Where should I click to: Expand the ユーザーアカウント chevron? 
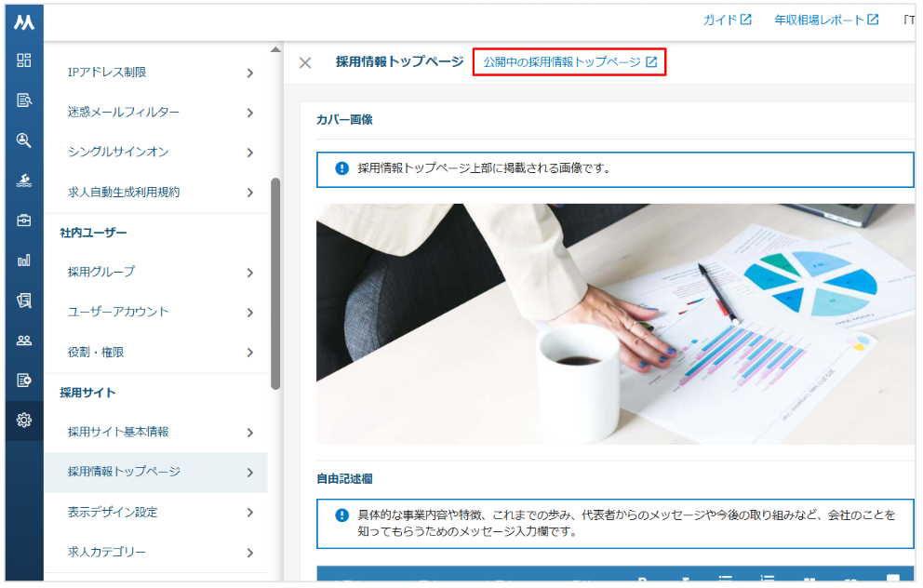point(250,313)
